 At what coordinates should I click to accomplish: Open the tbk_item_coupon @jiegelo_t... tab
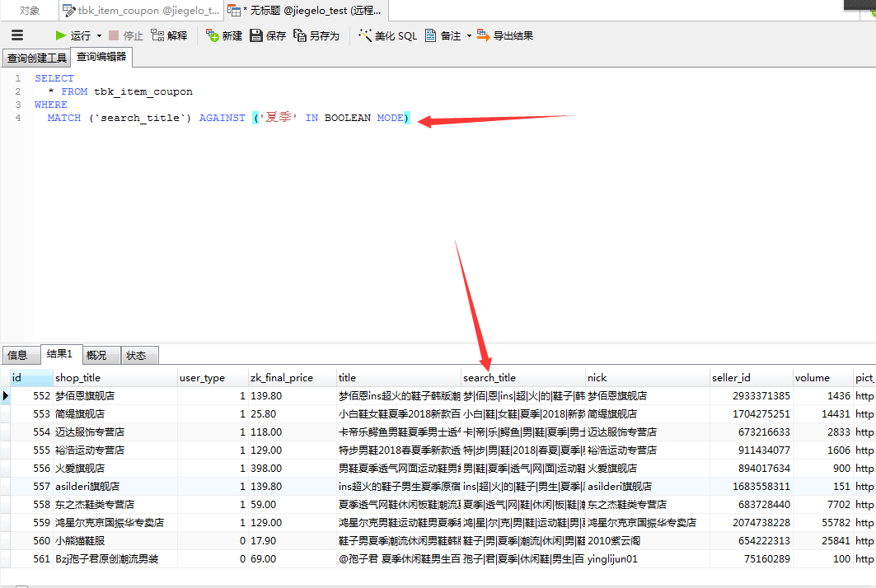pos(142,10)
